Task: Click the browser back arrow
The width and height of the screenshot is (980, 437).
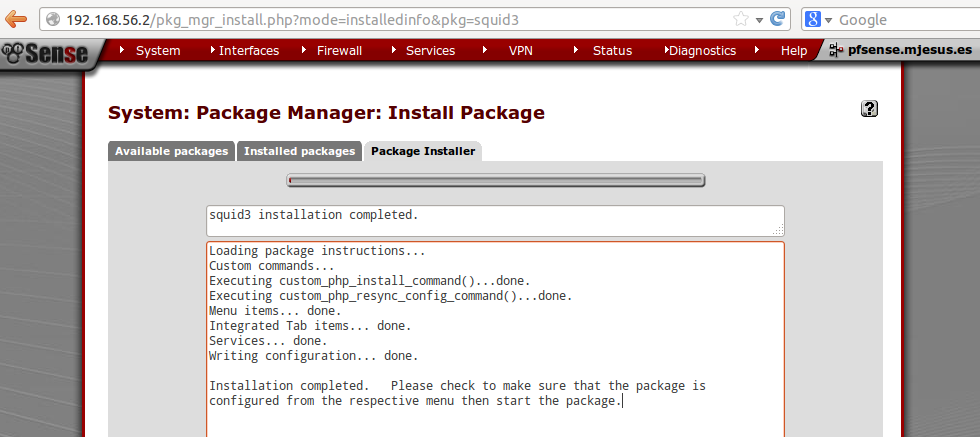Action: (16, 19)
